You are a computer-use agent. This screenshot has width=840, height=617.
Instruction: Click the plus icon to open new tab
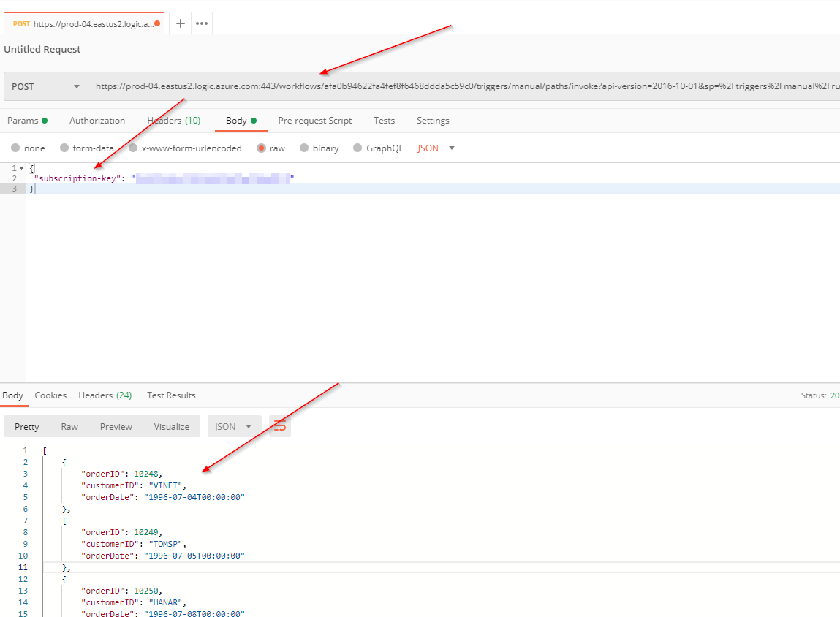pyautogui.click(x=181, y=23)
